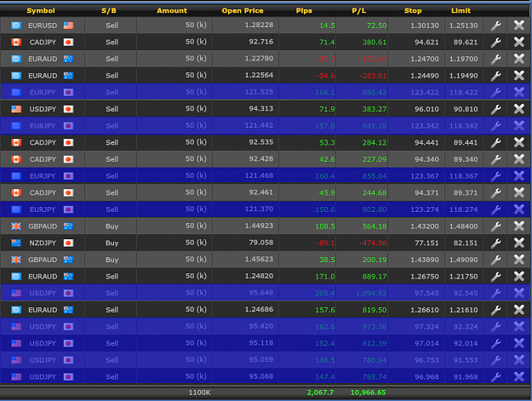The width and height of the screenshot is (532, 401).
Task: Click the wrench icon on the EURJPY 121.442 row
Action: tap(495, 126)
